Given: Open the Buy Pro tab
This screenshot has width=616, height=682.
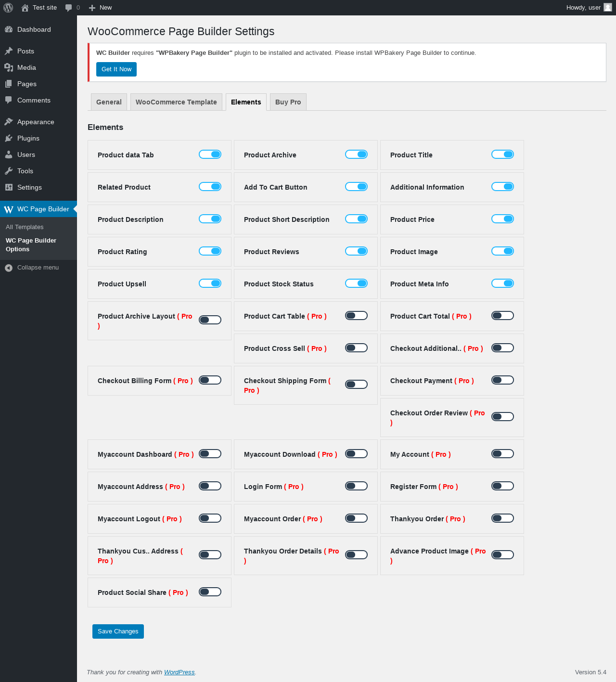Looking at the screenshot, I should [288, 102].
